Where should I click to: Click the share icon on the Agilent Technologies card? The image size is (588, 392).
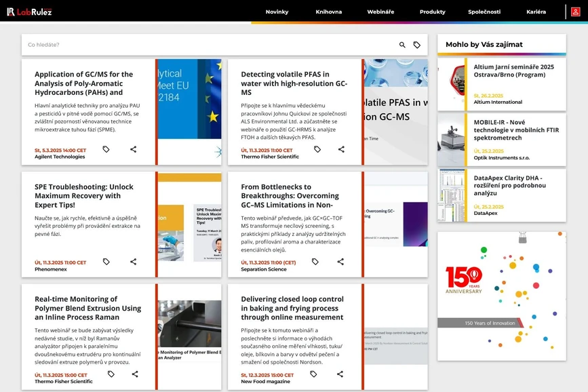click(x=134, y=149)
